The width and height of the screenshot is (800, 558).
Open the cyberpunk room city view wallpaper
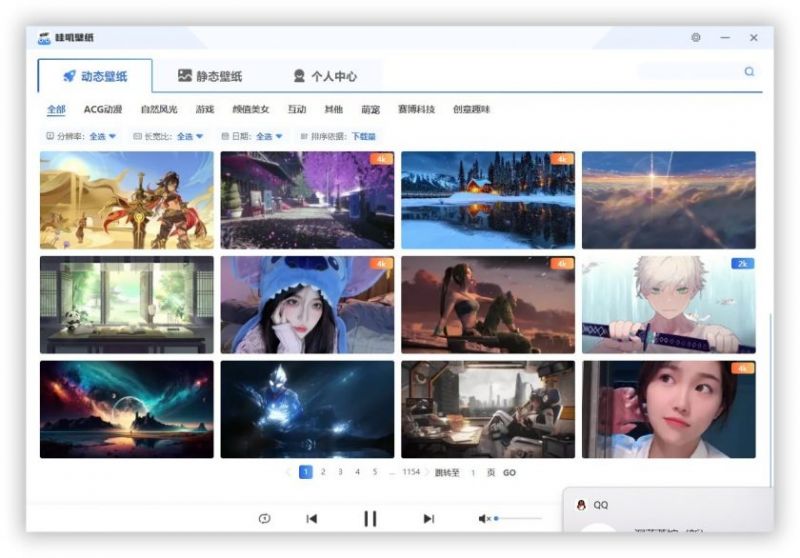click(x=488, y=409)
